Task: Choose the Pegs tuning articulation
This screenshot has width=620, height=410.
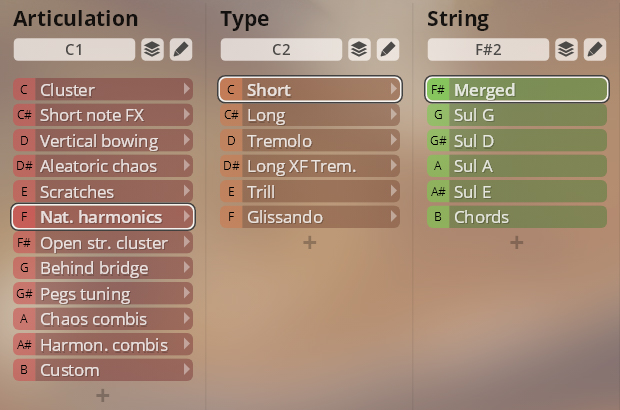Action: (x=103, y=294)
